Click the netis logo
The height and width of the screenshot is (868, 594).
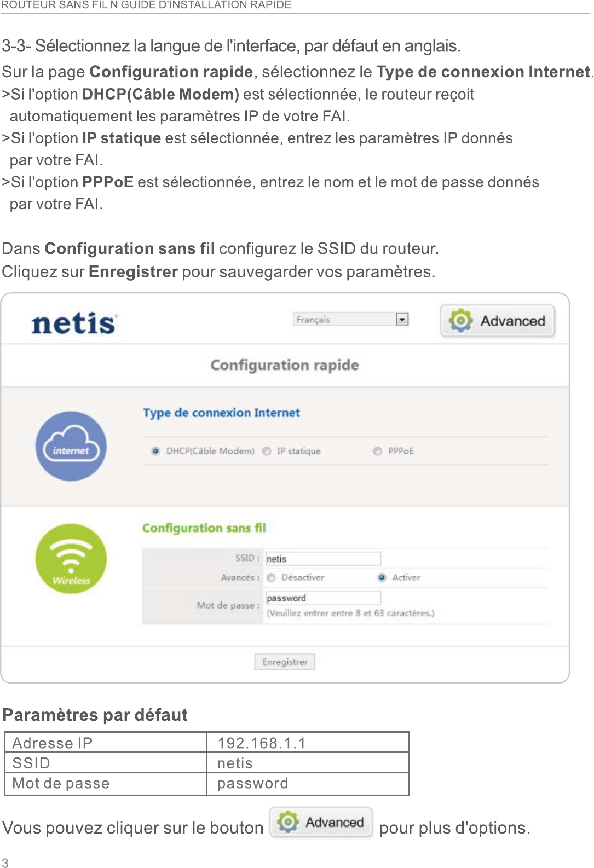[x=74, y=323]
